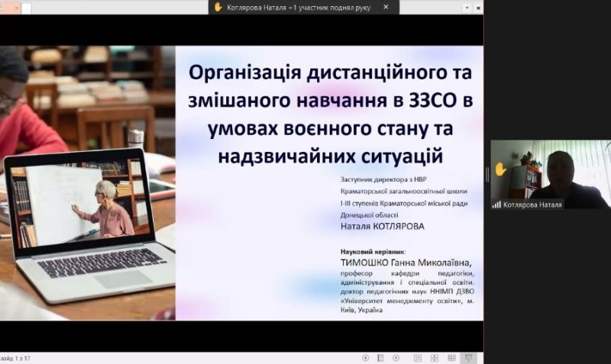Open Котлярова Наталя video thumbnail

coord(551,175)
